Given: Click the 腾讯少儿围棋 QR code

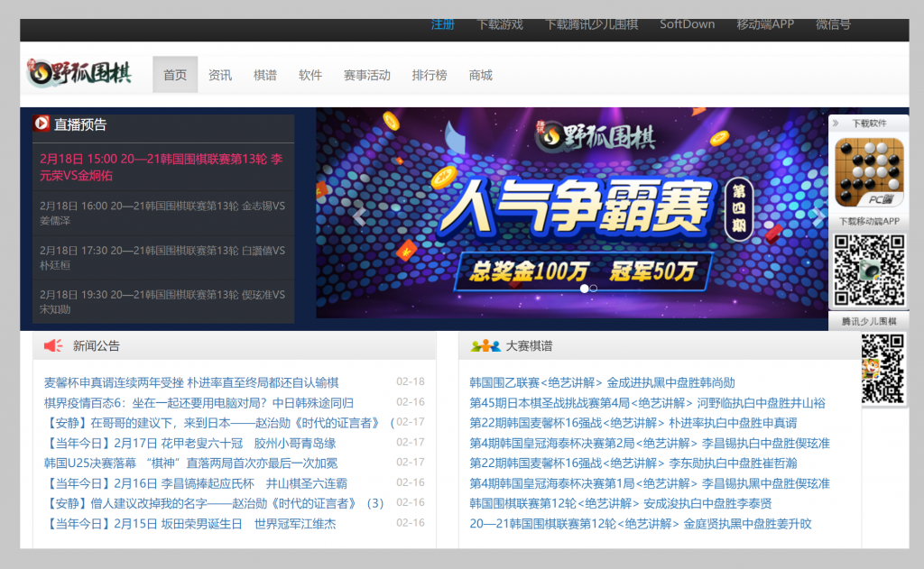Looking at the screenshot, I should pyautogui.click(x=882, y=369).
